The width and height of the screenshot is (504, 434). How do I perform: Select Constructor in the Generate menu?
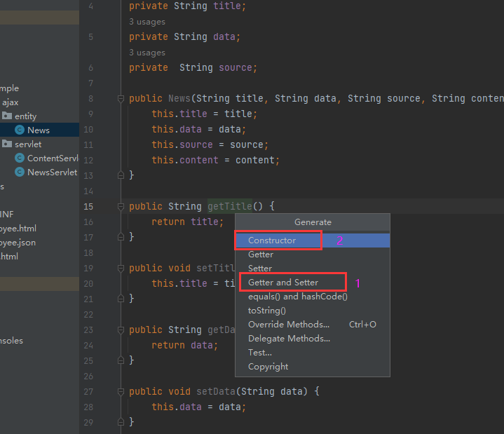click(x=272, y=240)
